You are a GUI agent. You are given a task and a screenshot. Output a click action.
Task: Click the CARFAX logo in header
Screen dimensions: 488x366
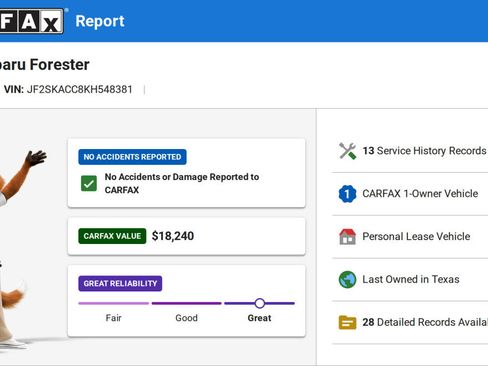point(31,21)
